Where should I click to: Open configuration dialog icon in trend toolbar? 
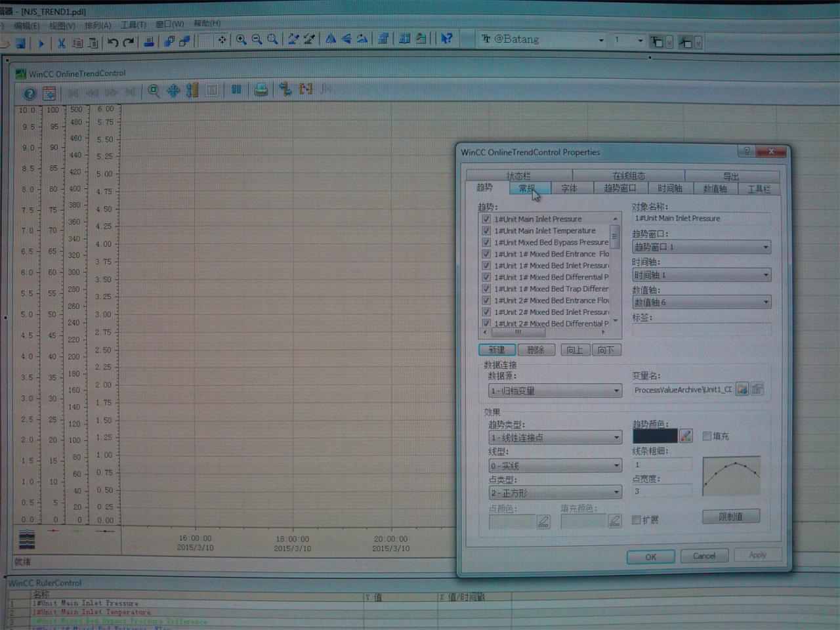[x=49, y=94]
